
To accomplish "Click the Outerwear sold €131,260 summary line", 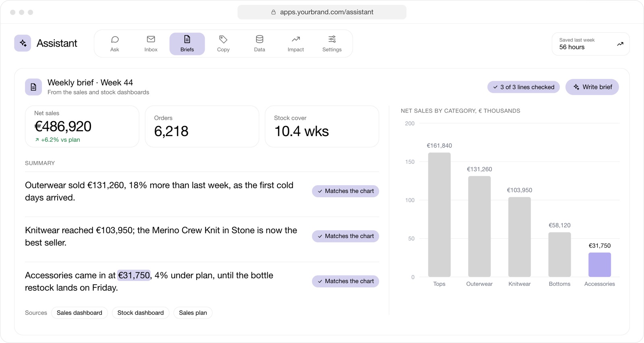I will 159,191.
